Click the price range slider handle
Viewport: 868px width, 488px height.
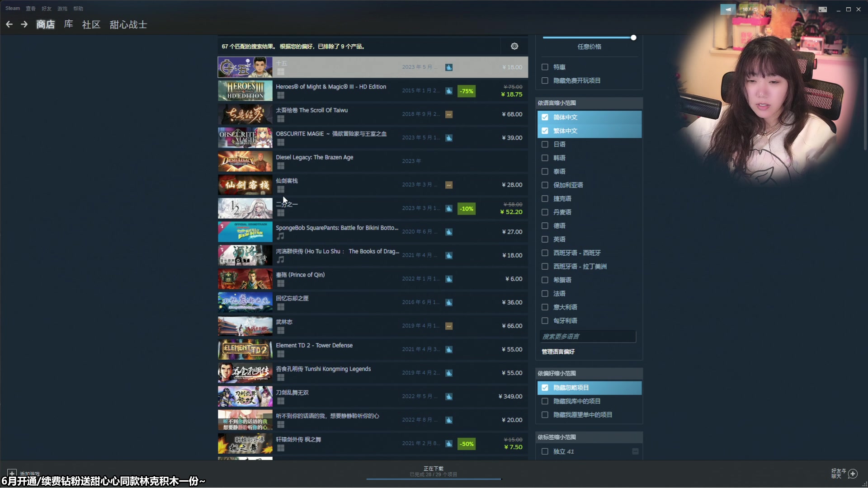[x=633, y=38]
